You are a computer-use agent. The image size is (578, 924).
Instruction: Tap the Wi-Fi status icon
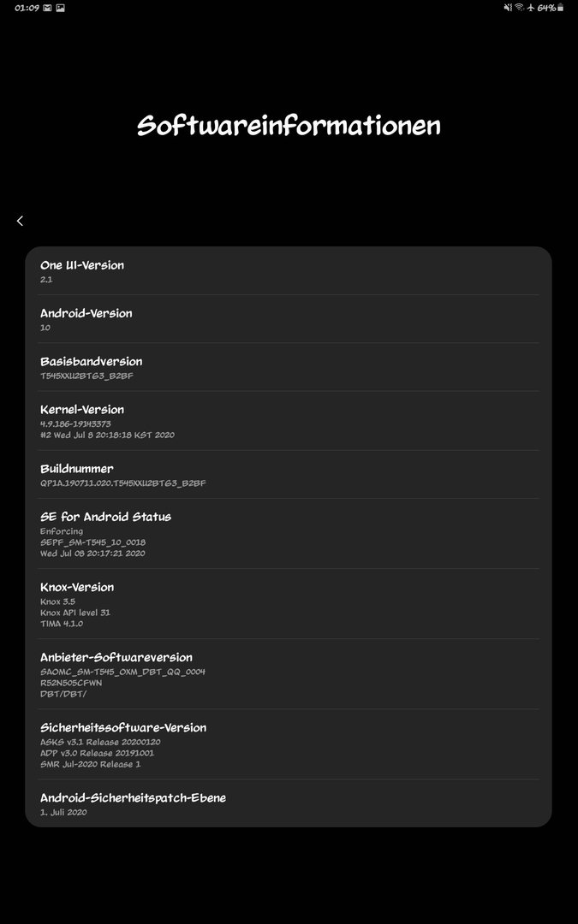point(520,9)
